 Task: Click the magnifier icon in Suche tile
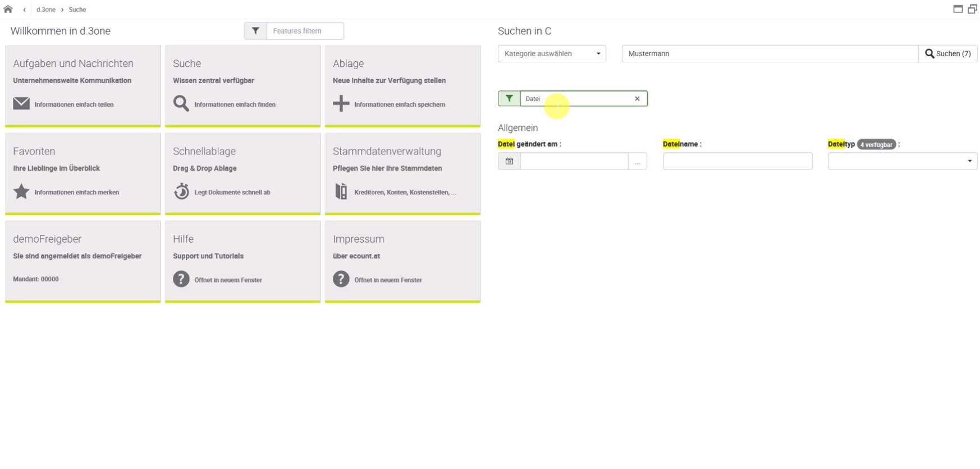(181, 103)
